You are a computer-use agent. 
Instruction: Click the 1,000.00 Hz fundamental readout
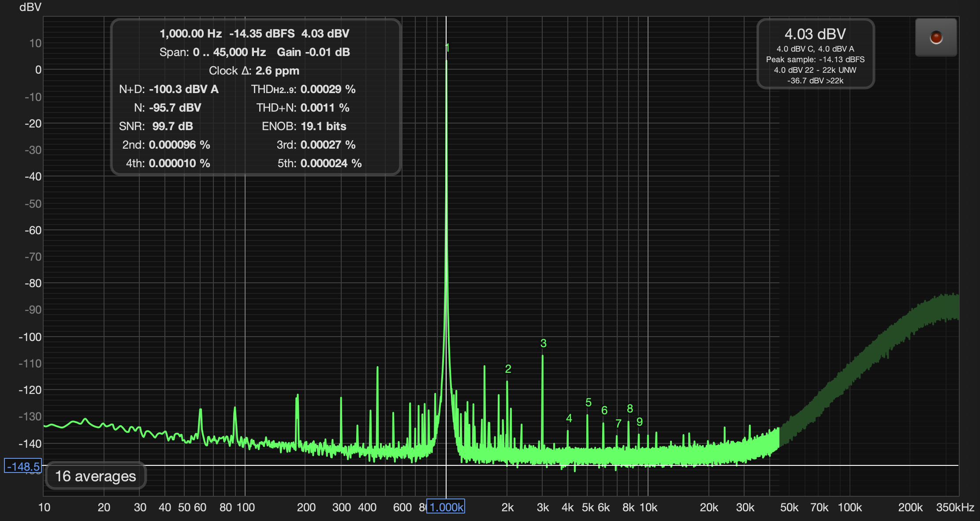[x=190, y=34]
